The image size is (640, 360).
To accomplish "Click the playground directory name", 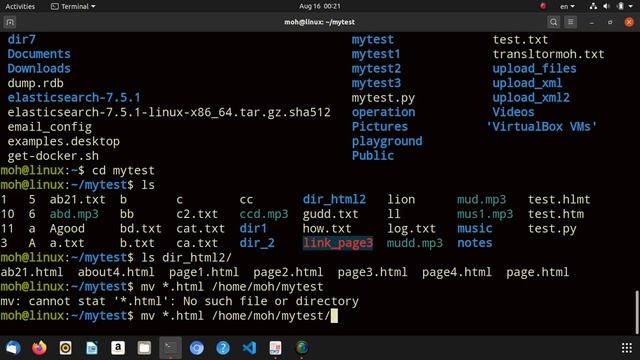I will (387, 141).
